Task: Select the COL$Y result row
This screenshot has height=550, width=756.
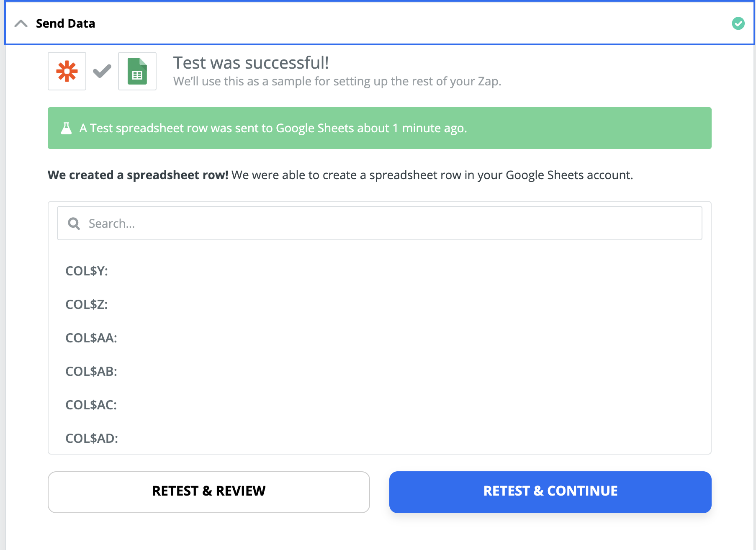Action: point(379,271)
